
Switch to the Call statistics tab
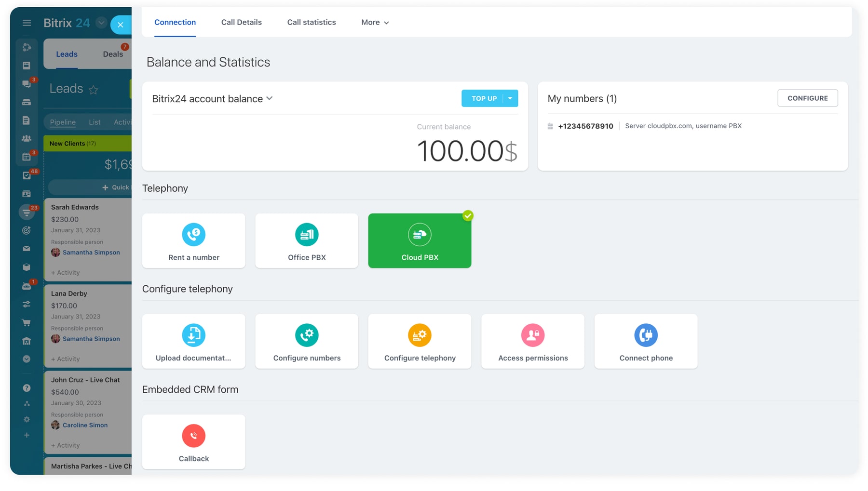click(311, 23)
